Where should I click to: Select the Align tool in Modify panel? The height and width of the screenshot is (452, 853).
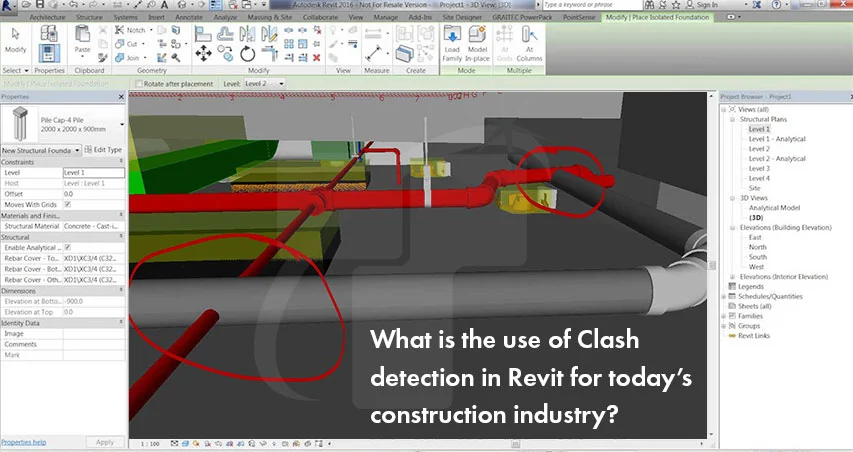203,34
